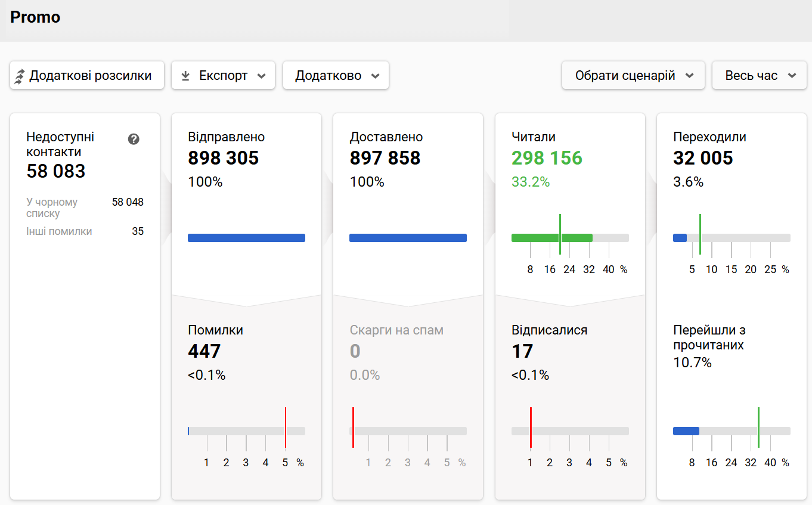Click the Скарги на спам count 0
The height and width of the screenshot is (505, 812).
(x=355, y=351)
